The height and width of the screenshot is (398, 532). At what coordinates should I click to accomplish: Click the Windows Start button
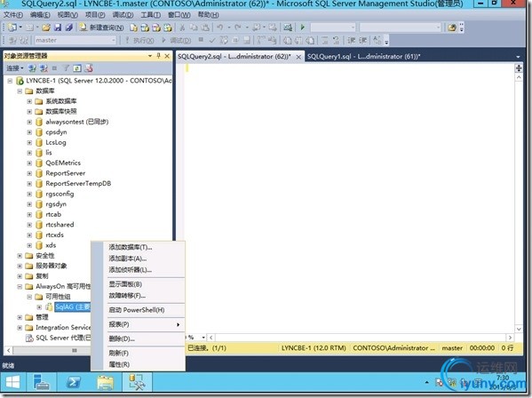pyautogui.click(x=13, y=383)
